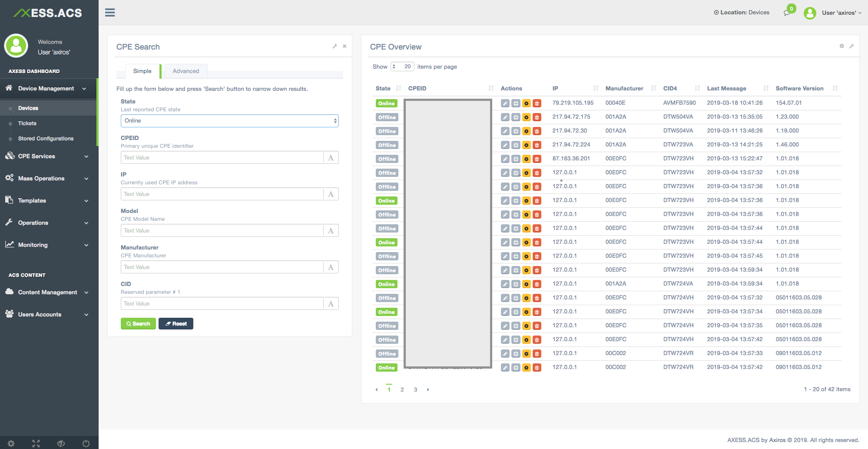Image resolution: width=868 pixels, height=449 pixels.
Task: Open the User 'axiros' account dropdown
Action: point(841,13)
